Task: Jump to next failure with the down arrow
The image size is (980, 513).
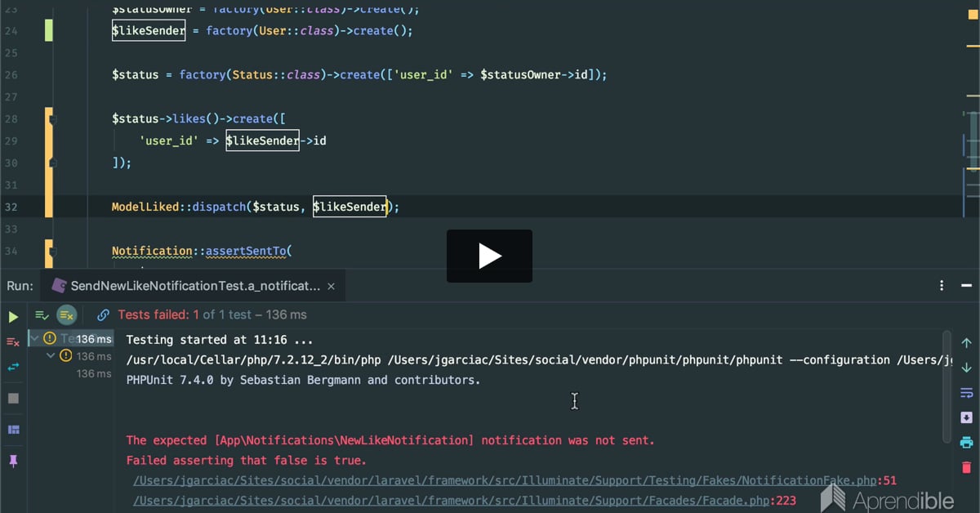Action: coord(966,368)
